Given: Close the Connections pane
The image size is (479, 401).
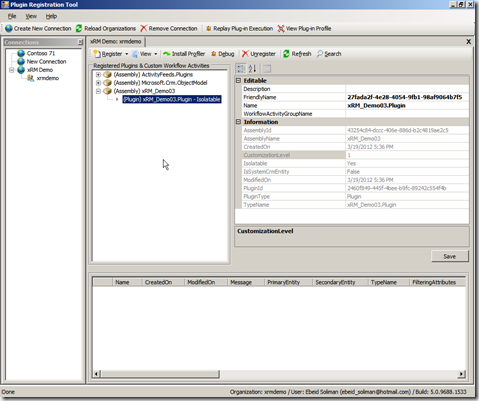Looking at the screenshot, I should tap(80, 42).
